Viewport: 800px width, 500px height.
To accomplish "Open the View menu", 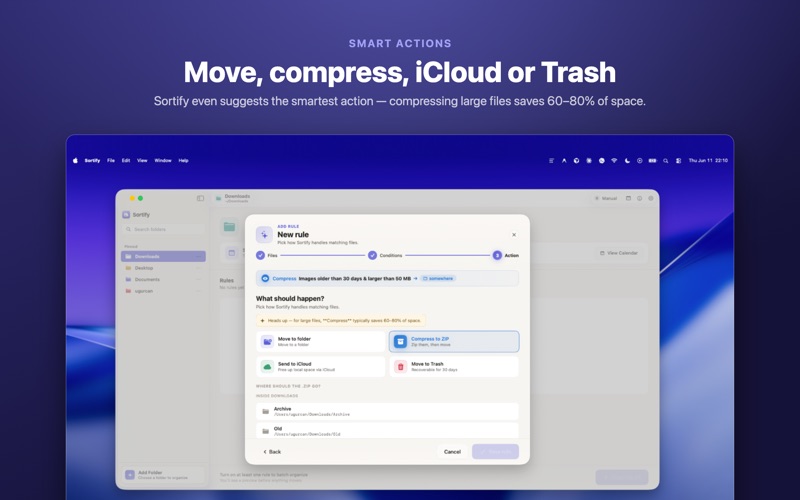I will (x=142, y=160).
